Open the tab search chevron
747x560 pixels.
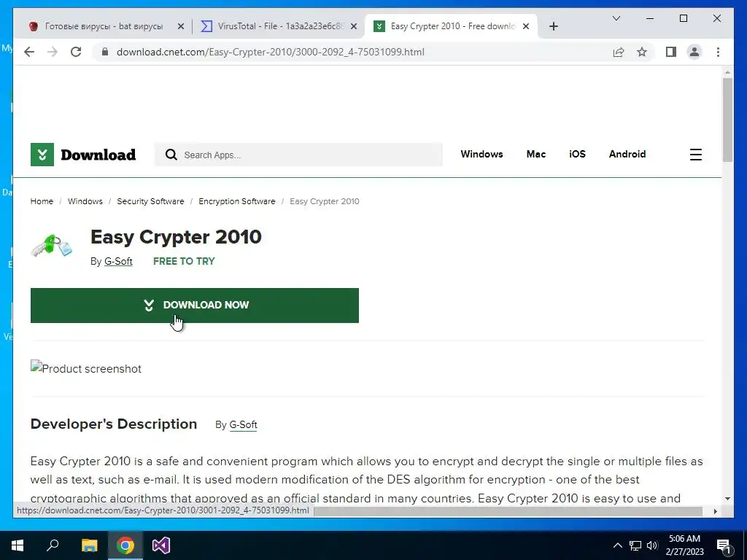(616, 18)
